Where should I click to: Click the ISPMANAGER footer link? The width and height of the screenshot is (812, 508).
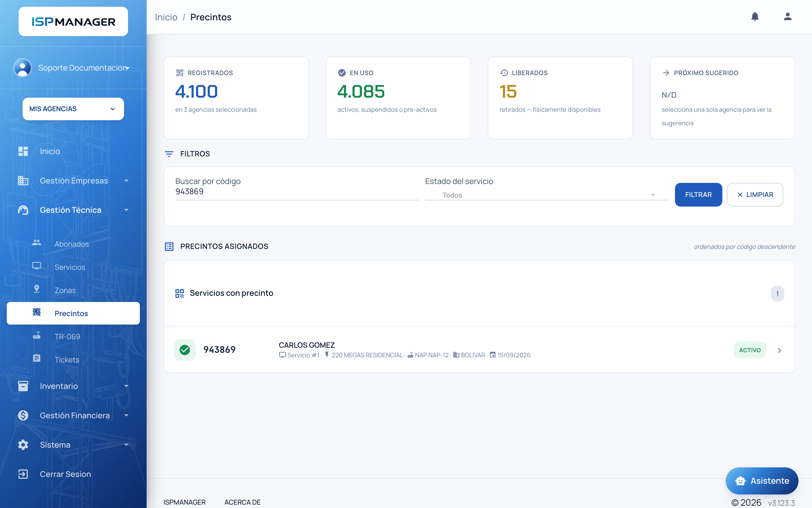click(184, 502)
